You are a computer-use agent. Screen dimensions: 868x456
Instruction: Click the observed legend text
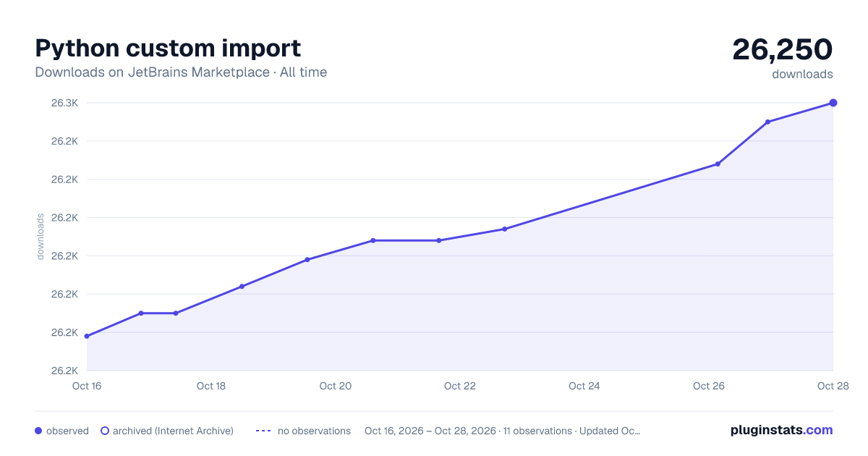click(x=67, y=431)
